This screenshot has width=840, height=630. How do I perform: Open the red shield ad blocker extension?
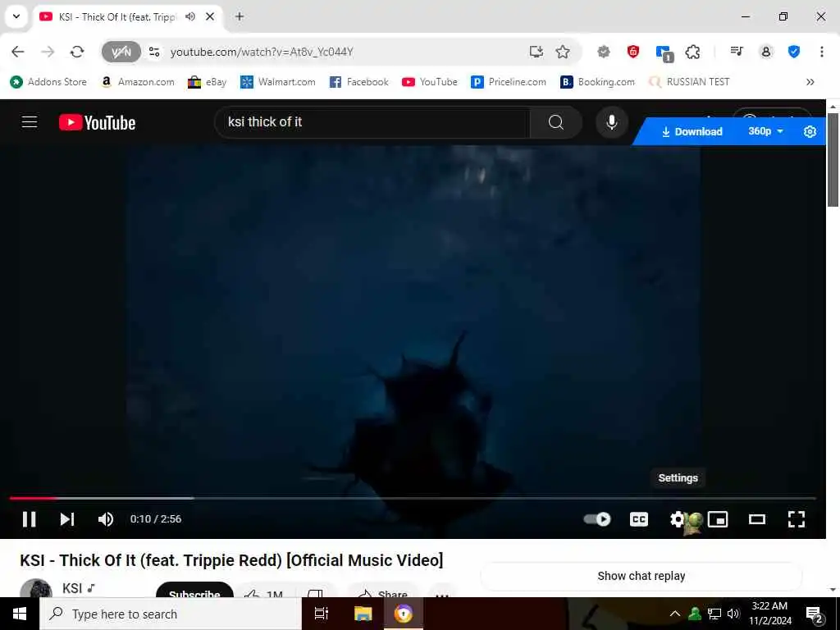633,52
